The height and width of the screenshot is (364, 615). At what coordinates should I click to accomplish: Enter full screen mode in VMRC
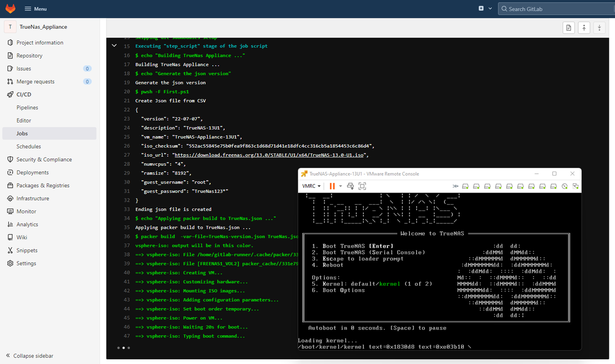pos(362,186)
